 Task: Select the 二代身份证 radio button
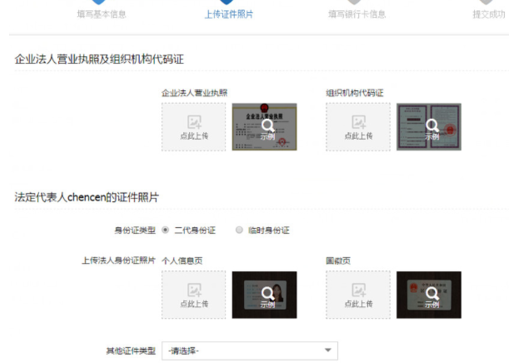click(x=165, y=230)
